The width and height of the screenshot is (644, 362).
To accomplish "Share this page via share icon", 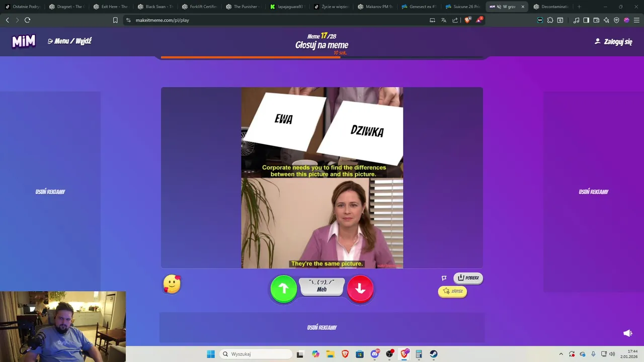I will 455,20.
